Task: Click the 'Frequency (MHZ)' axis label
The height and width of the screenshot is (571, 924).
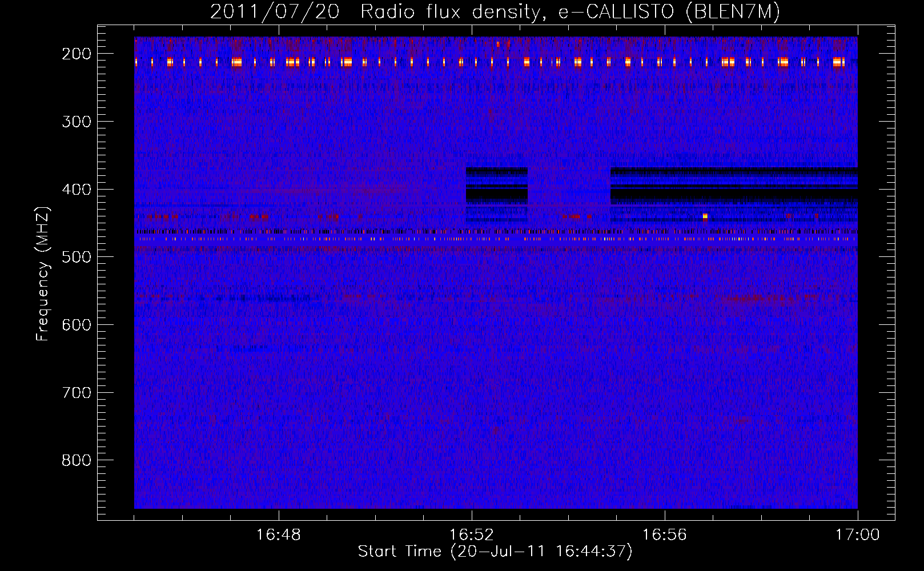Action: [x=43, y=274]
